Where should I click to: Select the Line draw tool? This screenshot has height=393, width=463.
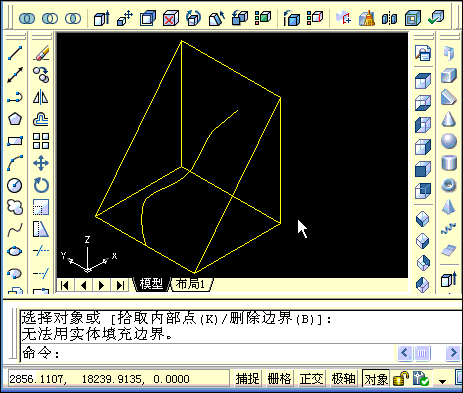pos(15,53)
